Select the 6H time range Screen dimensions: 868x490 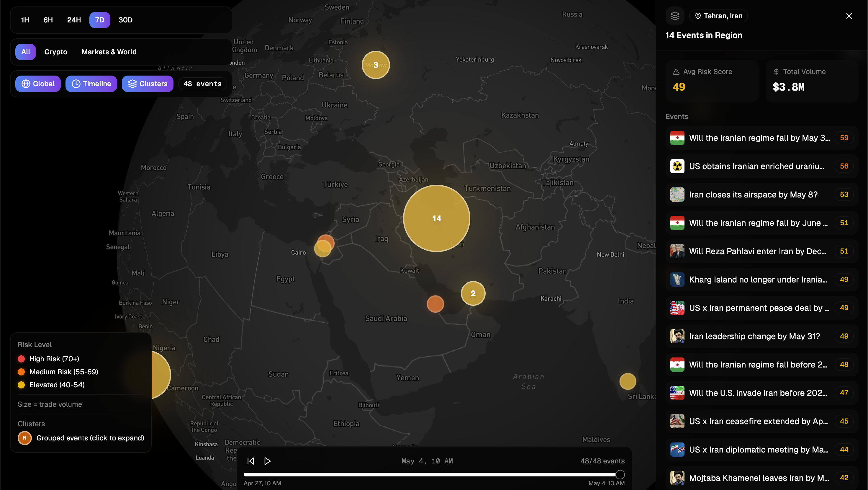48,20
